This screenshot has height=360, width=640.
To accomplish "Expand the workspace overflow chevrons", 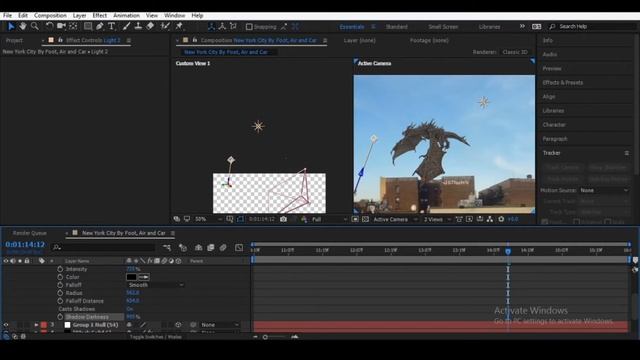I will 522,26.
